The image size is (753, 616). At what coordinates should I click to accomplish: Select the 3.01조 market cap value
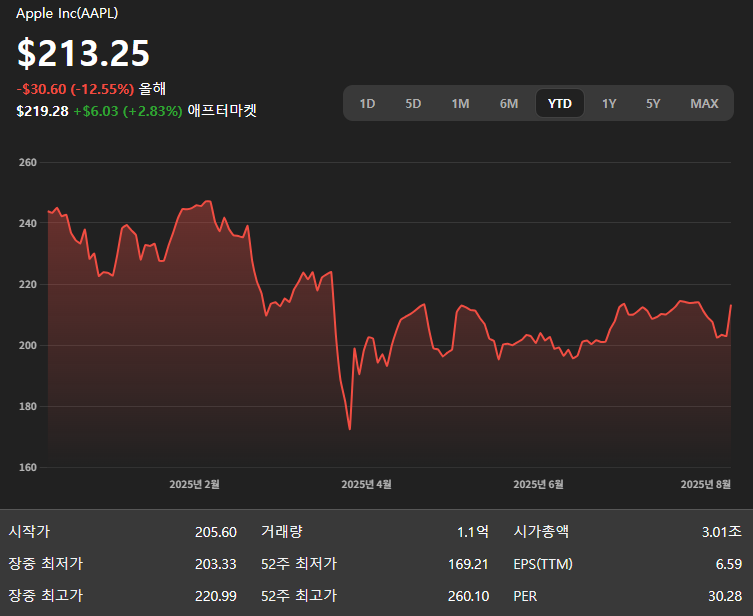722,531
